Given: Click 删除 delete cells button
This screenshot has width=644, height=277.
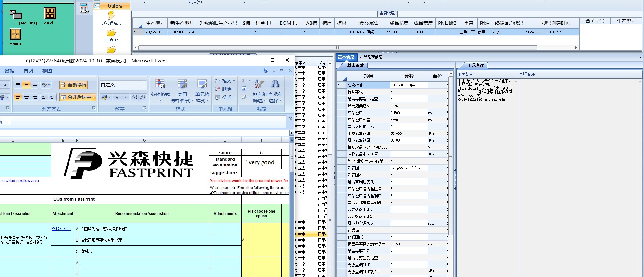Looking at the screenshot, I should click(x=225, y=89).
